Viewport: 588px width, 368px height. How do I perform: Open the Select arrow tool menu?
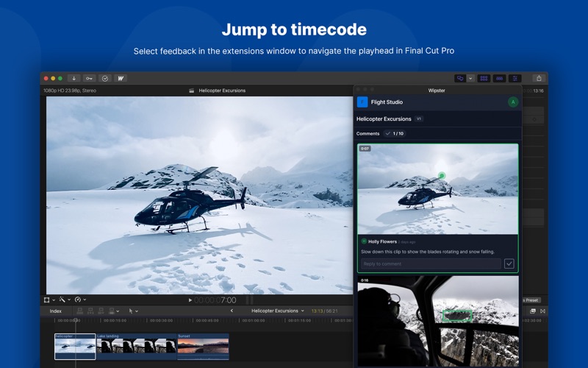point(133,311)
